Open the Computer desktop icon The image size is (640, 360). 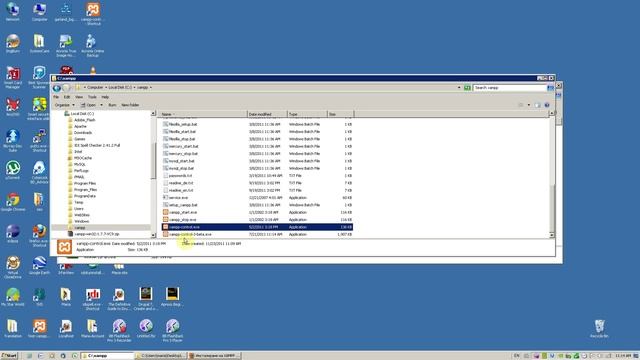(39, 11)
